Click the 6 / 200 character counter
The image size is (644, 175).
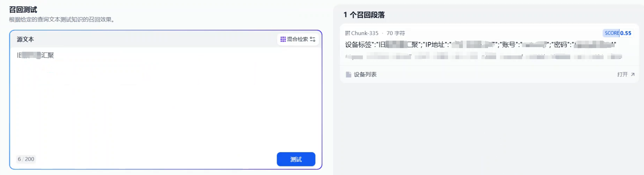click(x=26, y=159)
